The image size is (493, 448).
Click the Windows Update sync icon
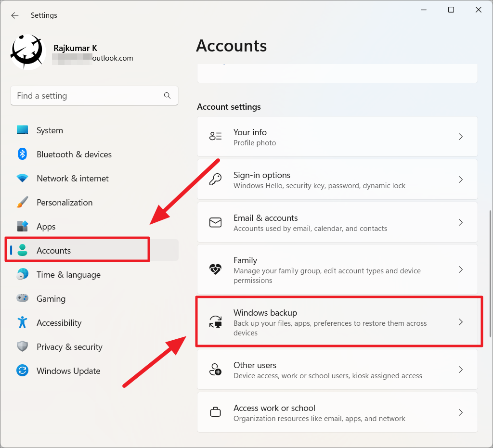22,371
